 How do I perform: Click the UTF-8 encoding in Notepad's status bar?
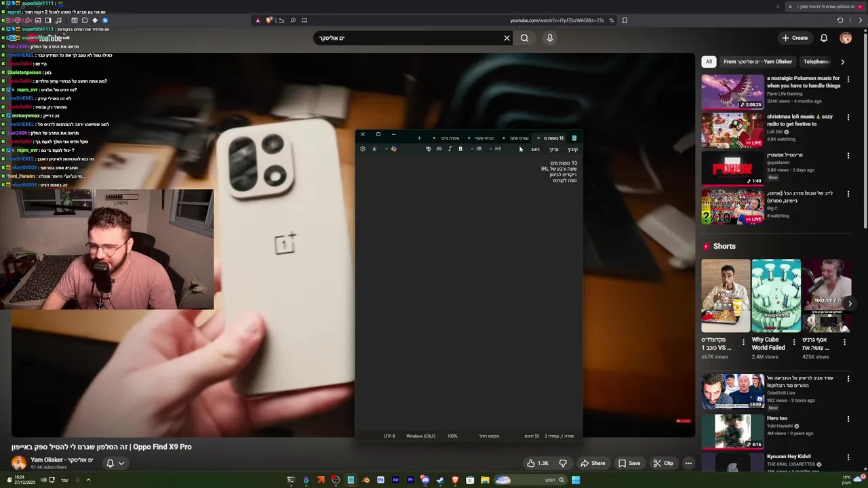tap(389, 436)
